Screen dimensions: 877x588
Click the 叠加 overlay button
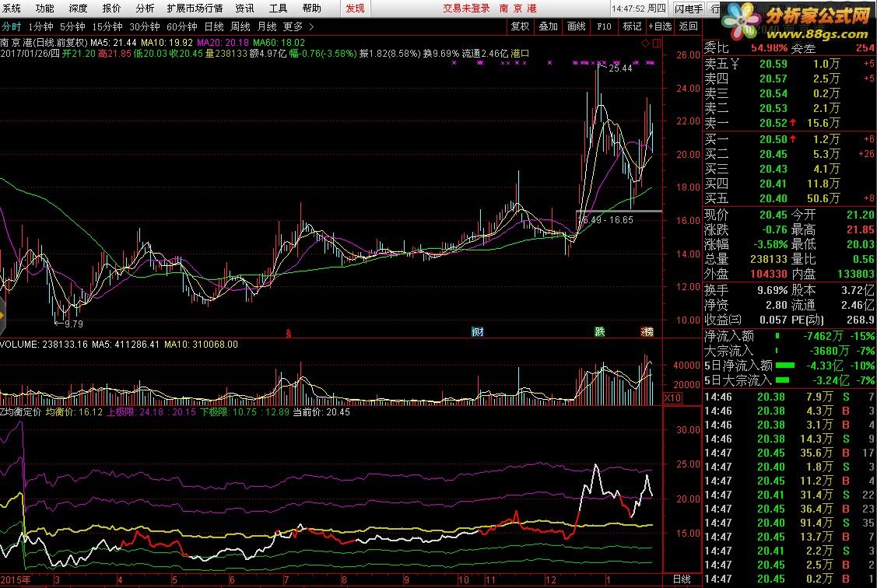(x=548, y=26)
